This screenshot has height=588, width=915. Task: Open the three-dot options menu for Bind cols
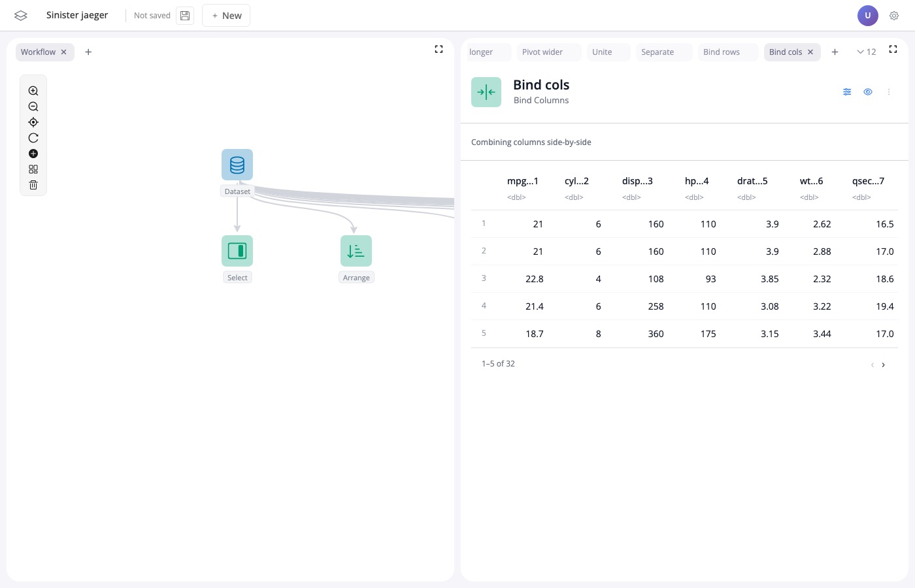[889, 91]
